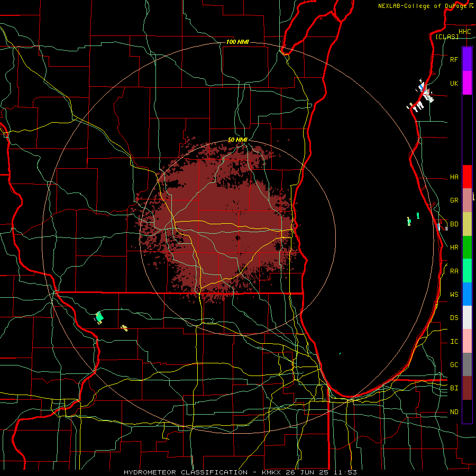Screen dimensions: 476x476
Task: Click the 'ND' legend label
Action: click(454, 412)
